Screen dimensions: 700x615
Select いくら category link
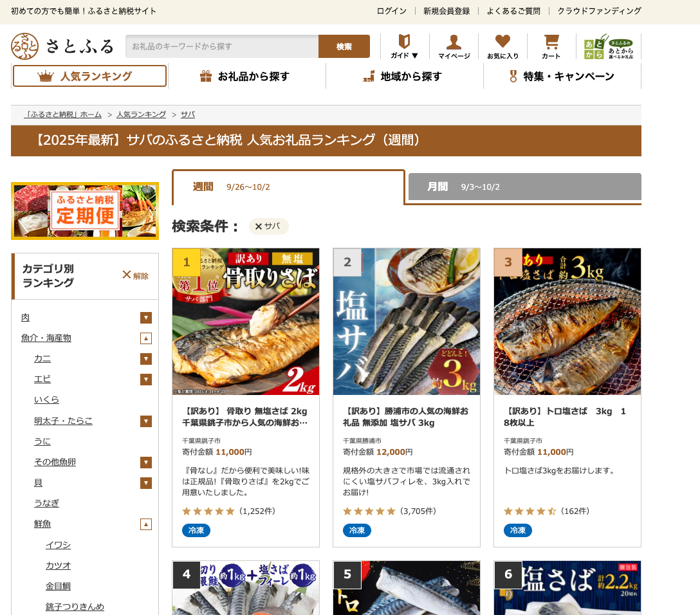coord(46,399)
